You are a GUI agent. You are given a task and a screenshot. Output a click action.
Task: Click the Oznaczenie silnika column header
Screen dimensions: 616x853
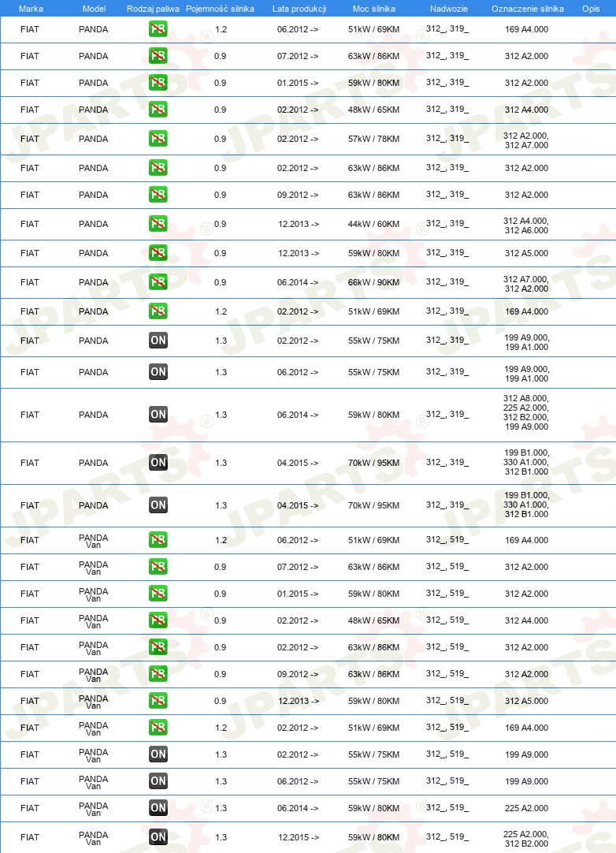click(527, 9)
